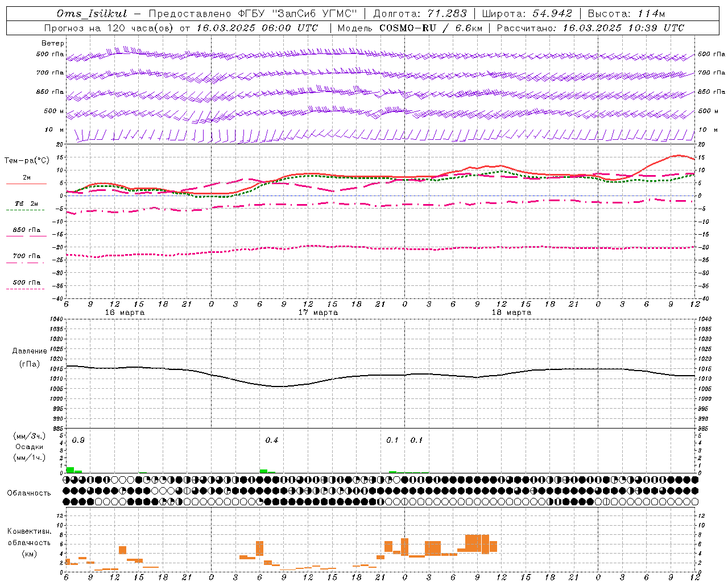Click the 2м temperature legend entry
The height and width of the screenshot is (582, 728).
[x=27, y=177]
